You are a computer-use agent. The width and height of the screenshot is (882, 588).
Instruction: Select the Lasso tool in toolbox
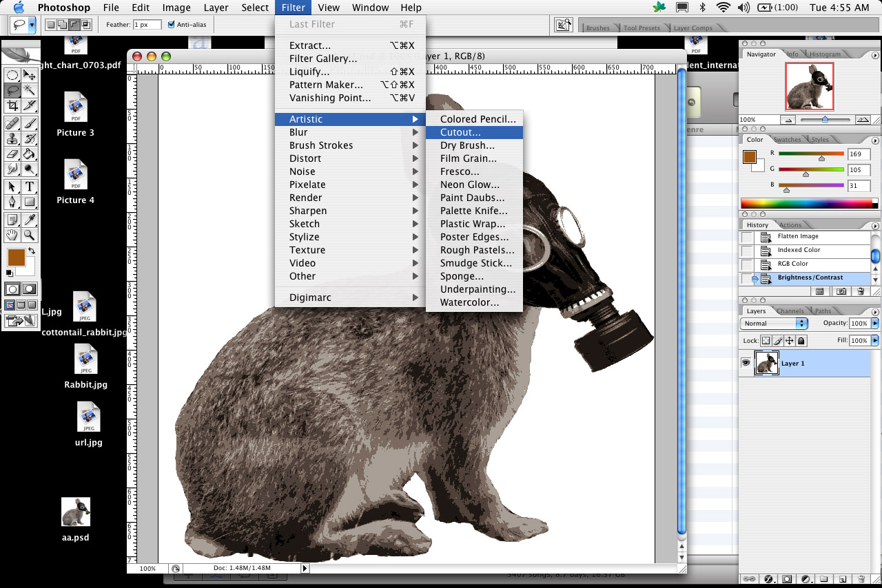tap(12, 90)
